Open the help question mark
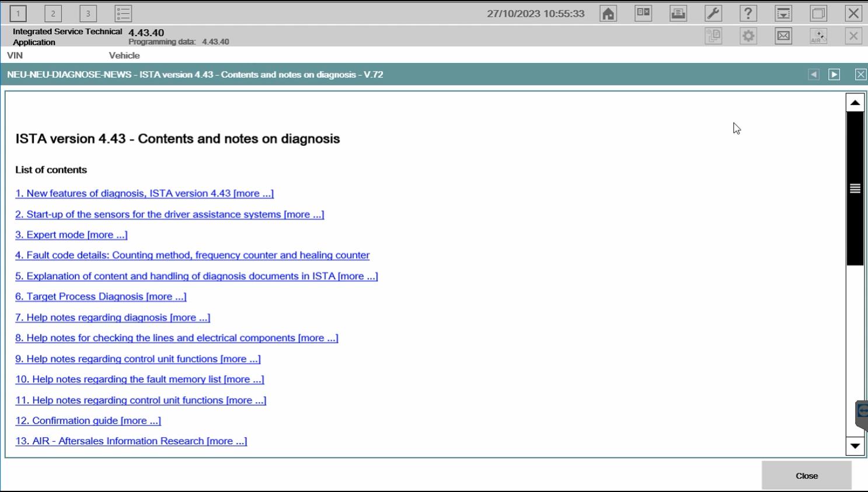This screenshot has width=868, height=492. 748,13
